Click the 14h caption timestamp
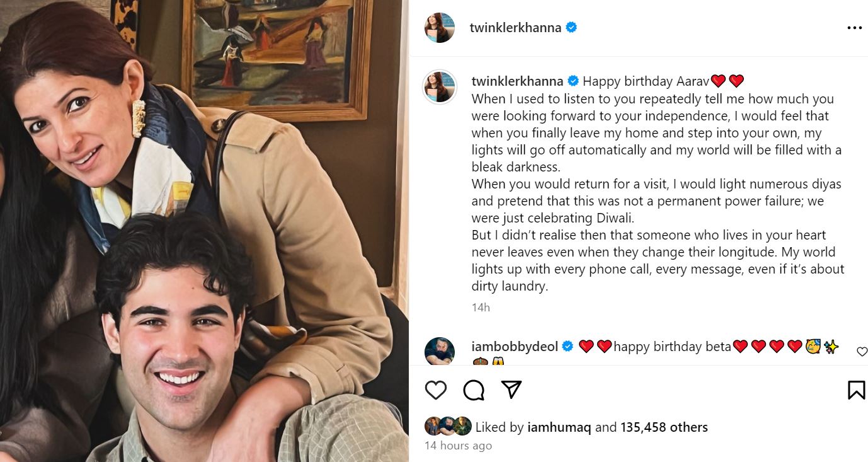The image size is (868, 462). tap(481, 308)
